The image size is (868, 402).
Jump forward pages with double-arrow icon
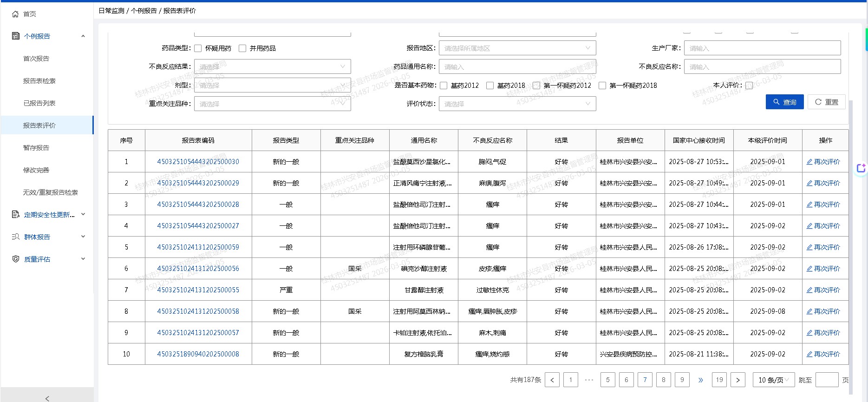click(700, 380)
